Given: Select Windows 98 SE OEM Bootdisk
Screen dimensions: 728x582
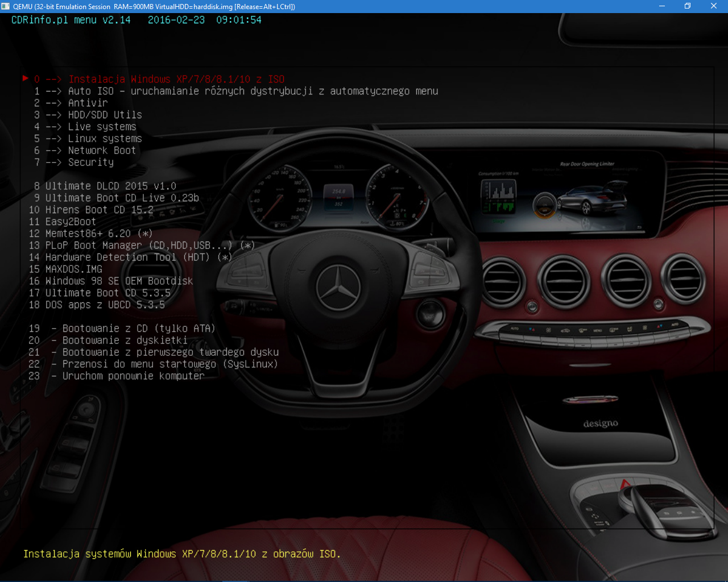Looking at the screenshot, I should coord(111,282).
